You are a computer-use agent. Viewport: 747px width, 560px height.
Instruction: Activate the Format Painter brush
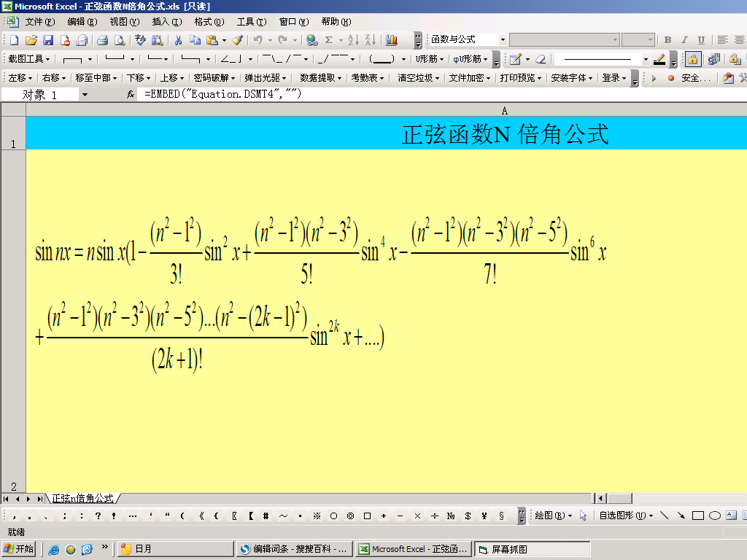pyautogui.click(x=238, y=40)
